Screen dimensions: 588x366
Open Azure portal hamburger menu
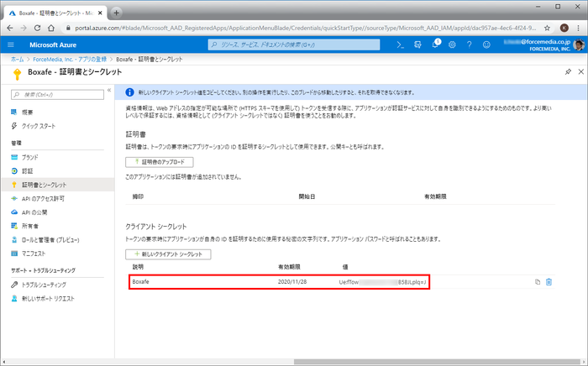[x=10, y=44]
